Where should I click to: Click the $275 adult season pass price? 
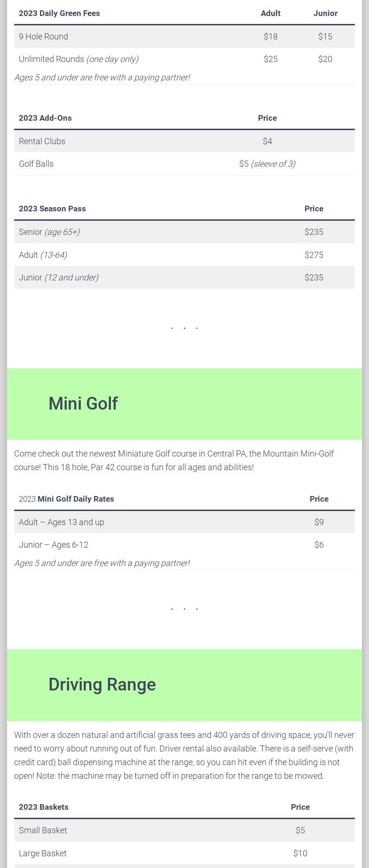pos(314,255)
